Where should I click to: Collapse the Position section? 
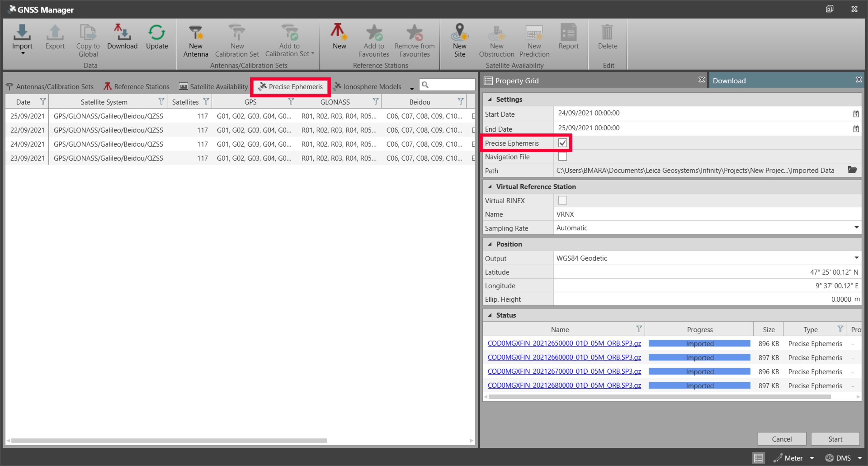click(490, 244)
